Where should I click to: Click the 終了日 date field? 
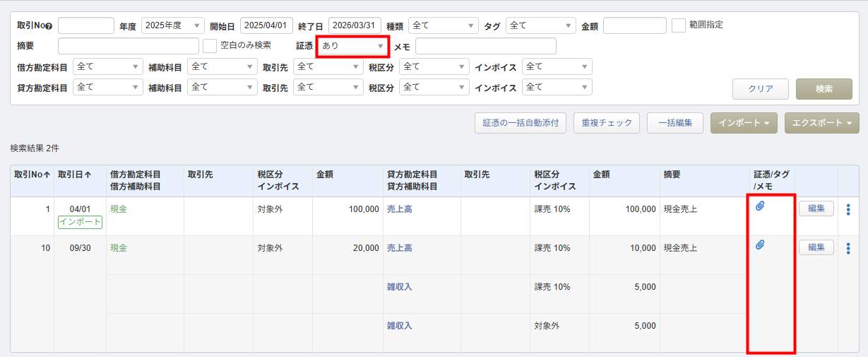tap(355, 25)
